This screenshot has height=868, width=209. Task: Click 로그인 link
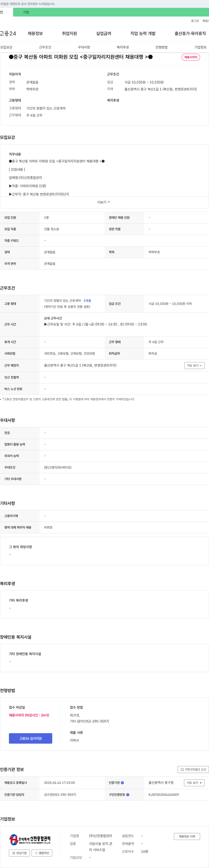click(x=195, y=21)
